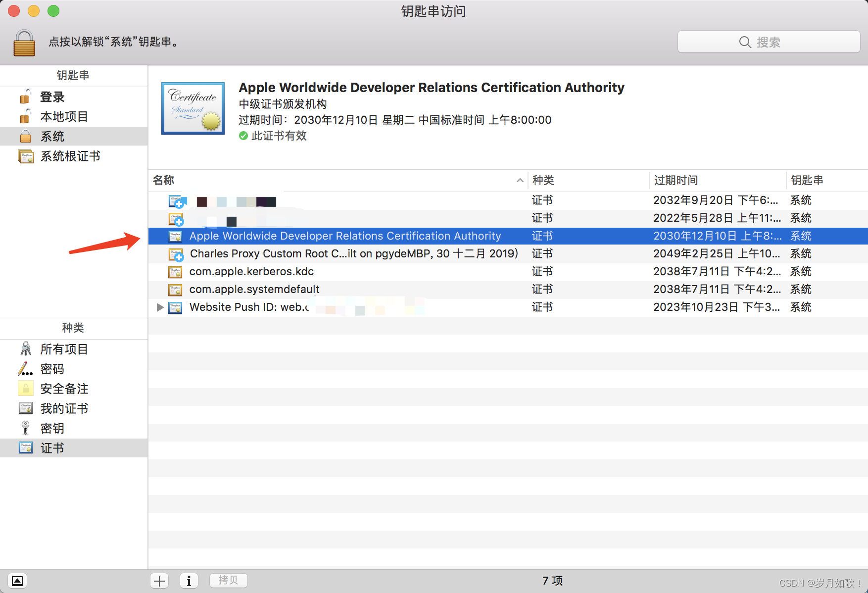Click the 密钥 key icon
The width and height of the screenshot is (868, 593).
[x=26, y=428]
